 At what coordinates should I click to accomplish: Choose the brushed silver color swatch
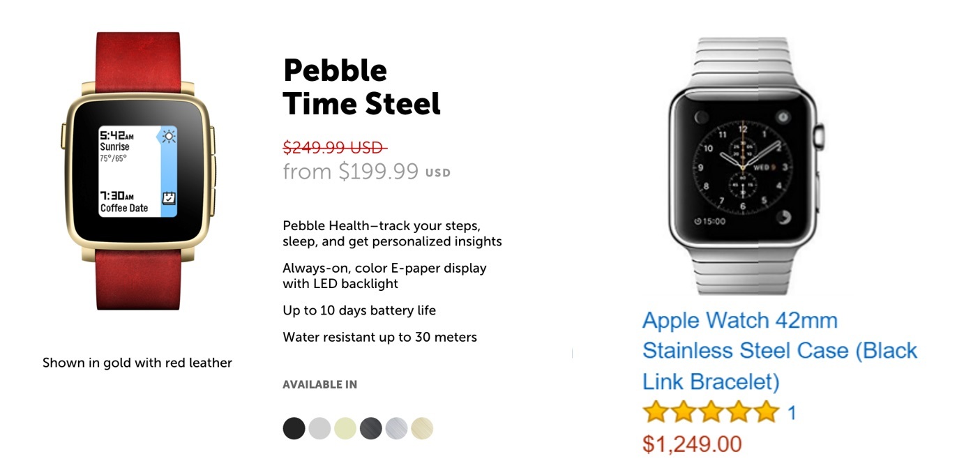[396, 428]
